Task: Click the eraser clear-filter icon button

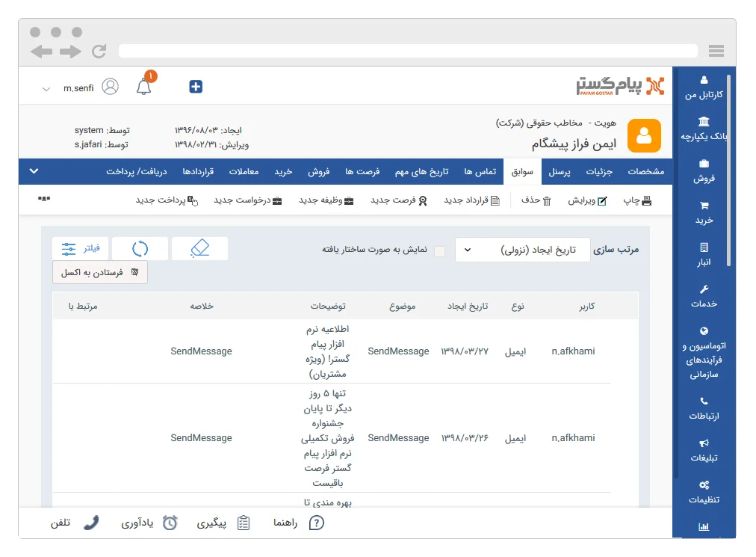Action: [x=199, y=249]
